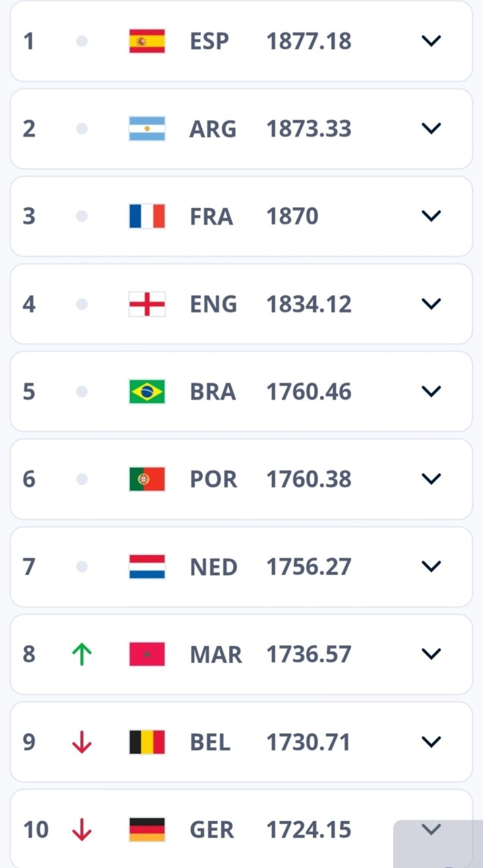Expand the ESP ranking row chevron

(431, 41)
